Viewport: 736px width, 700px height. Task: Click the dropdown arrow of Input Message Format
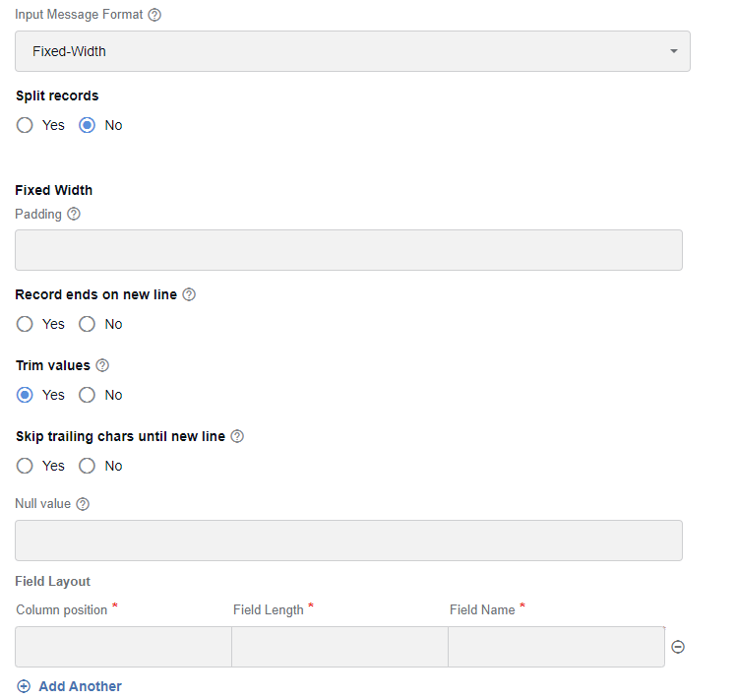coord(674,51)
